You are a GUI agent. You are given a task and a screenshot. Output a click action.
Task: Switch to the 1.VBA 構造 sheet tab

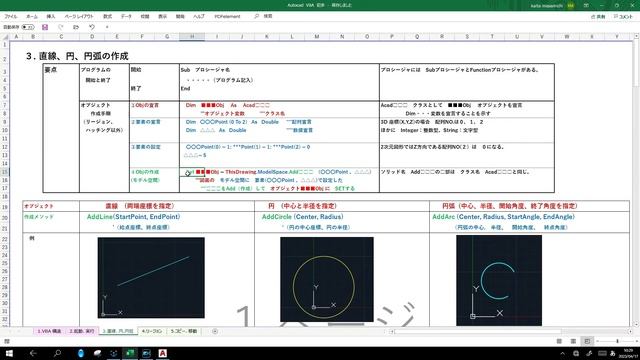[x=49, y=331]
